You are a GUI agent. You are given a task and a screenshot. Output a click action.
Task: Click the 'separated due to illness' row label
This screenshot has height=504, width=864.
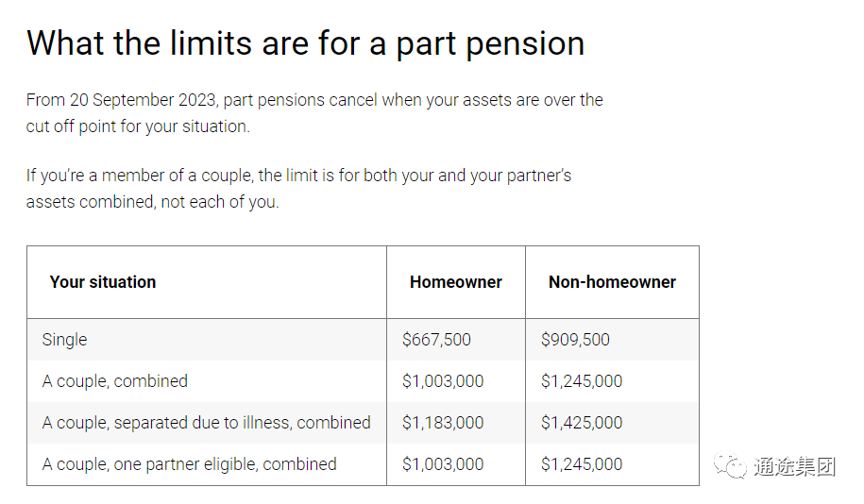point(206,423)
